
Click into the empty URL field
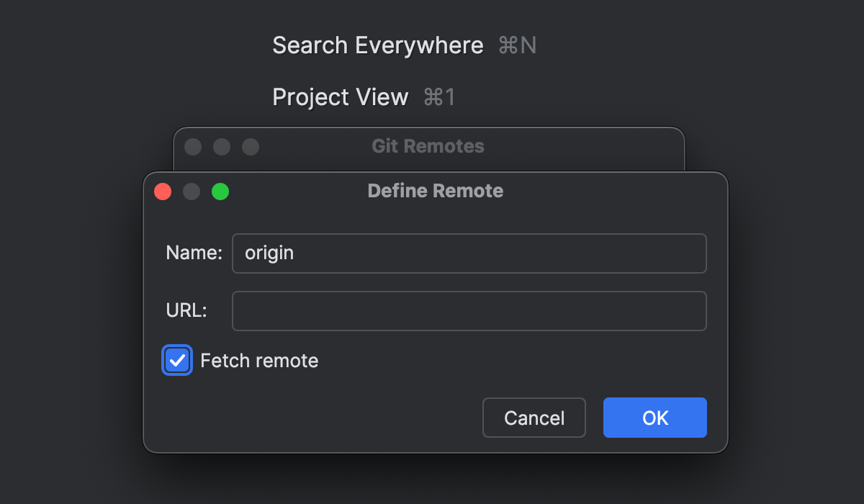pyautogui.click(x=469, y=311)
